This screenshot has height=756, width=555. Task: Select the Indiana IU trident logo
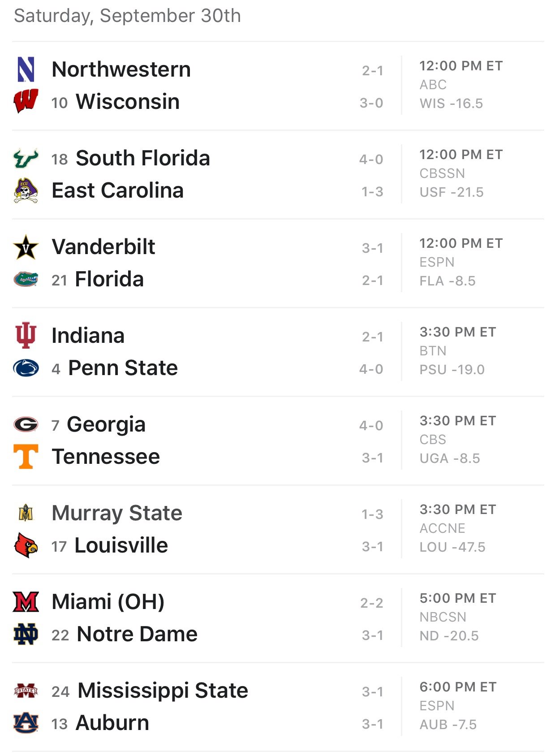coord(26,335)
